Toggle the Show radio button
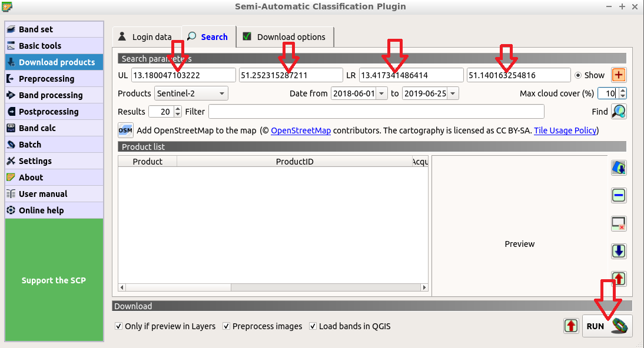Screen dimensions: 644x348 (x=577, y=75)
